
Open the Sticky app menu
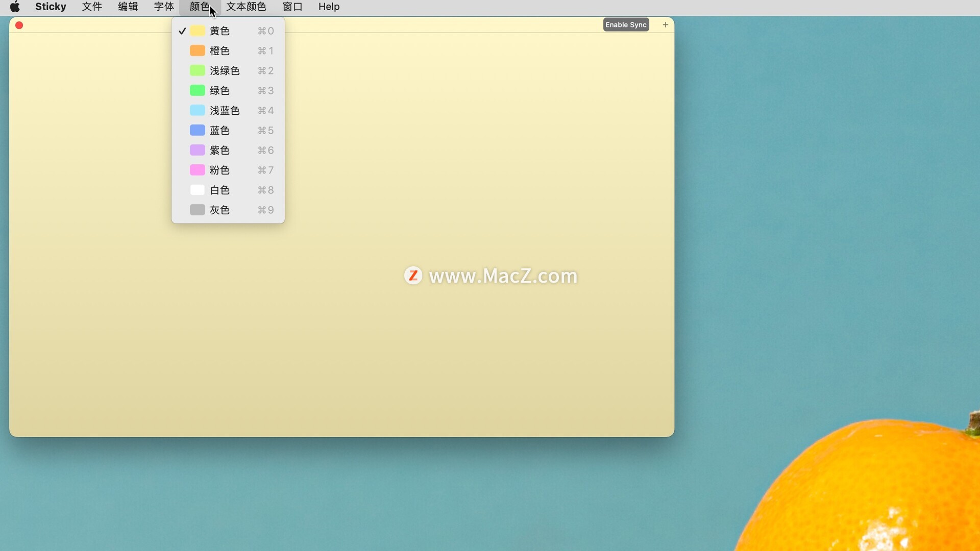tap(51, 7)
